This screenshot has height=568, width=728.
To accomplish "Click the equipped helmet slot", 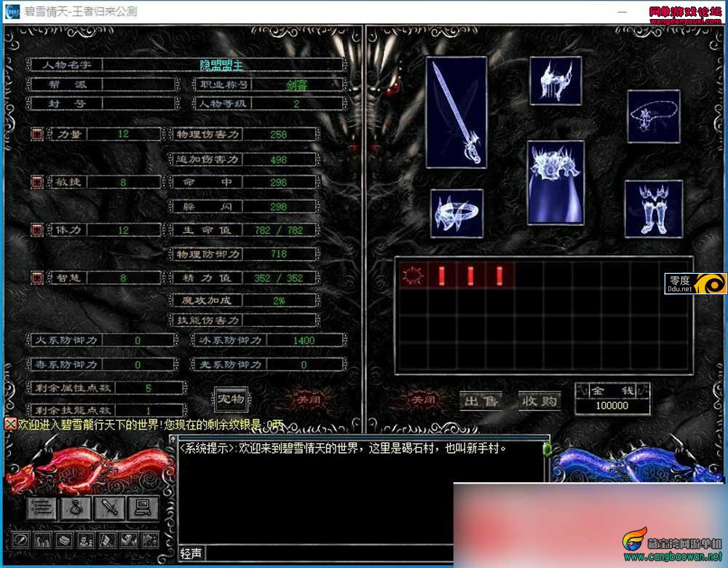I will (555, 81).
